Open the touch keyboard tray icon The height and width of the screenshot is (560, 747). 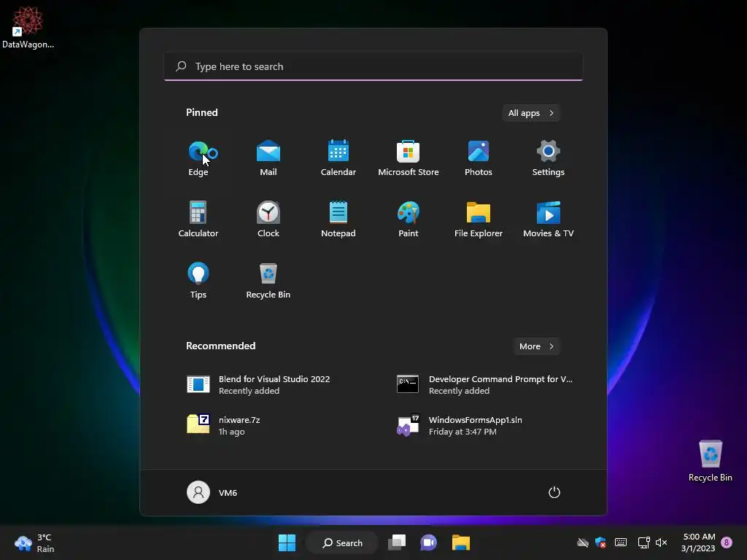tap(621, 542)
